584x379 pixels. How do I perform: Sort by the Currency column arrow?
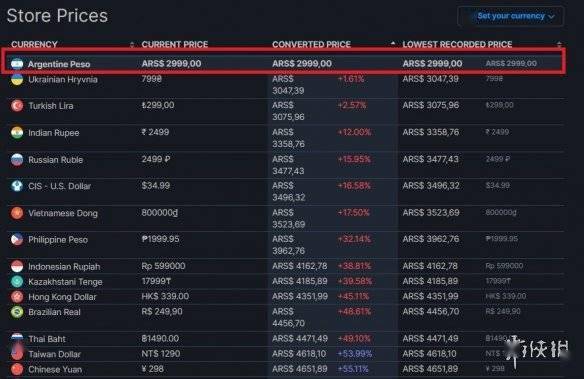pos(131,45)
